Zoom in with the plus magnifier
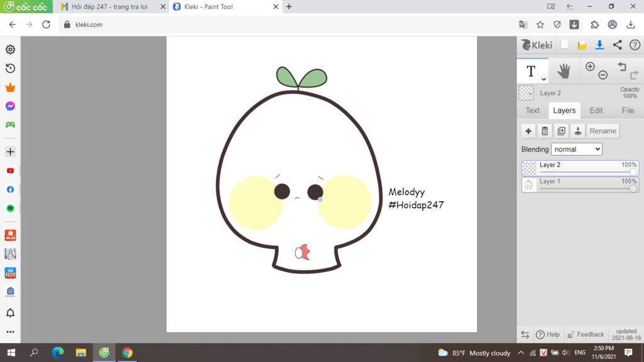 [x=590, y=67]
